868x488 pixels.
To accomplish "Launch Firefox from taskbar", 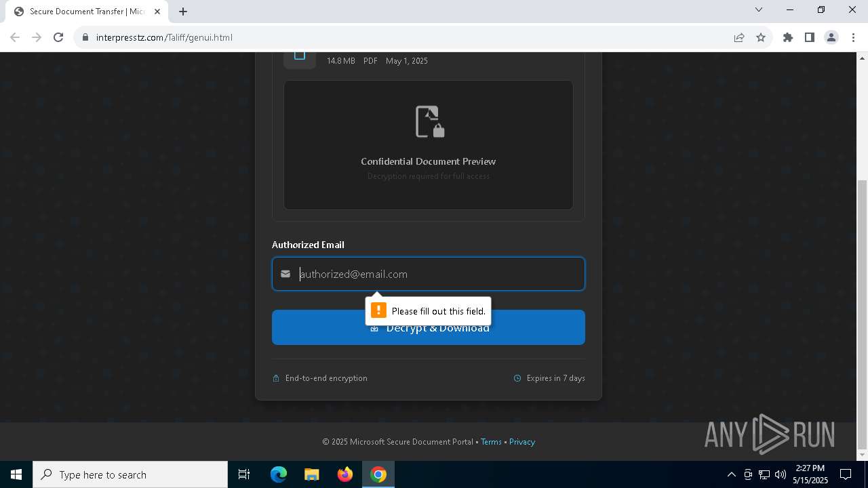I will click(345, 474).
